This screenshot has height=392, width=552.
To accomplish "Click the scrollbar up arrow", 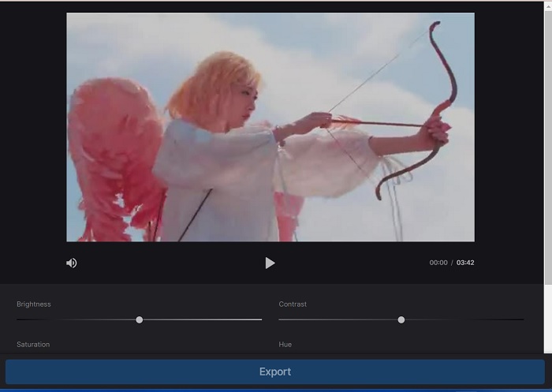I will (x=548, y=6).
